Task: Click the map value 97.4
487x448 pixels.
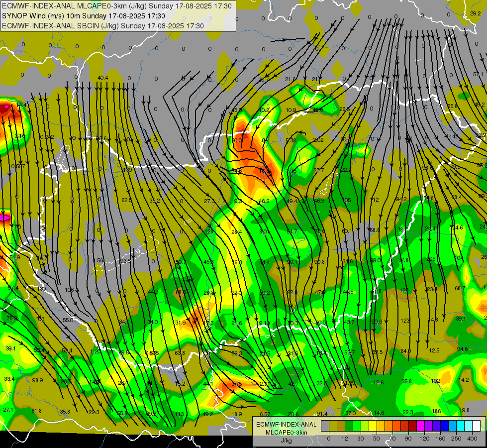Action: (x=13, y=288)
